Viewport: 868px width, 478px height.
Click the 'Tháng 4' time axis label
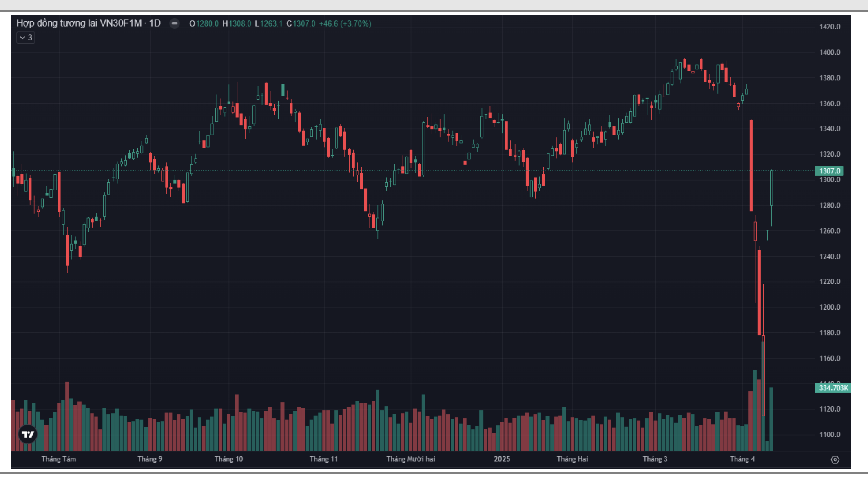pos(742,459)
